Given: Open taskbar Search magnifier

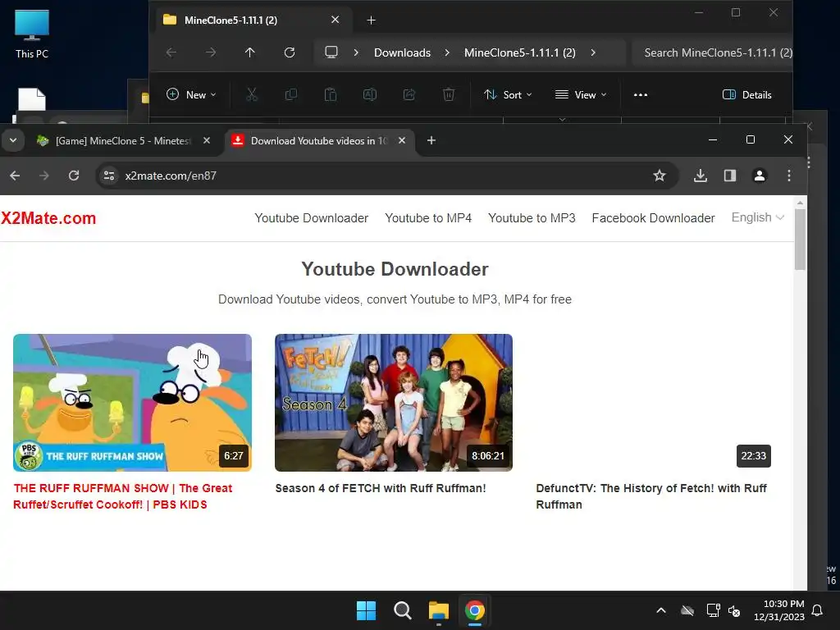Looking at the screenshot, I should click(x=402, y=610).
